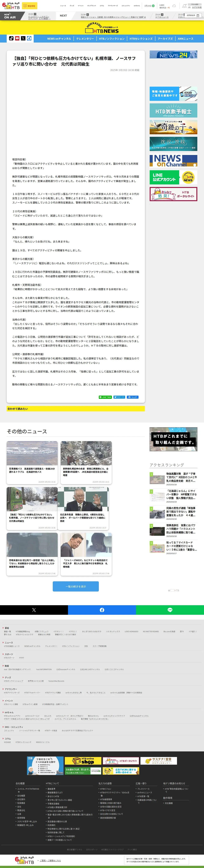The image size is (204, 868).
Task: Open the 北広島市長選 news card
Action: click(x=83, y=509)
